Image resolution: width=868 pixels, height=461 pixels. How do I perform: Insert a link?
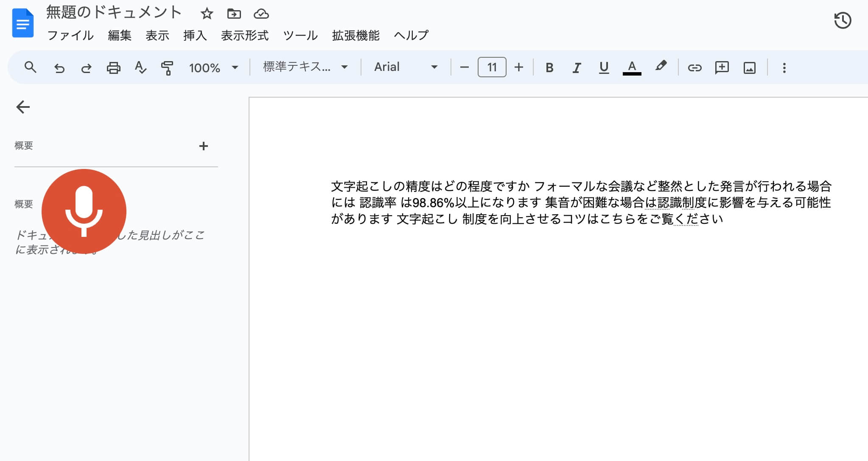point(694,67)
